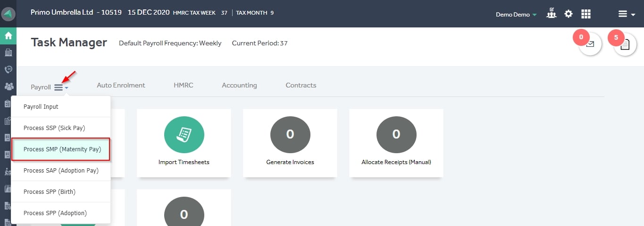The width and height of the screenshot is (644, 226).
Task: Select Payroll Input menu item
Action: (61, 106)
